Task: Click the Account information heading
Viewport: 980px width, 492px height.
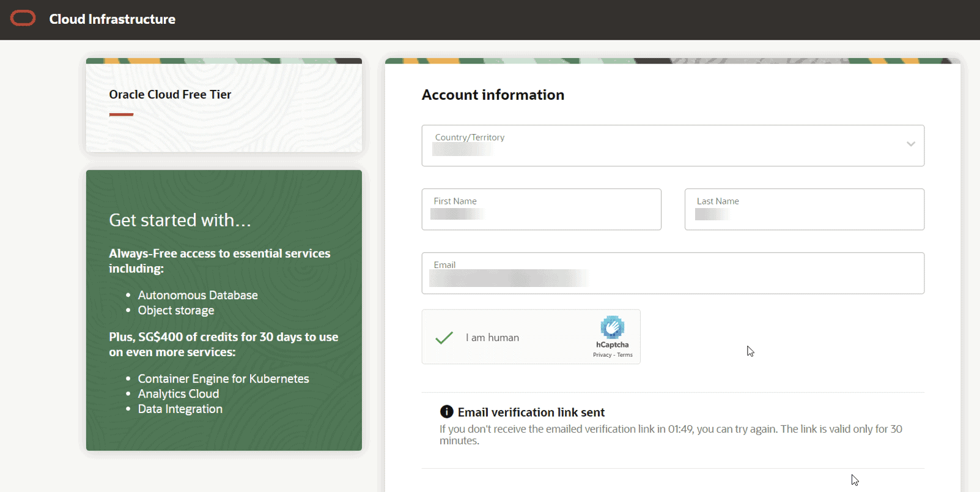Action: (493, 95)
